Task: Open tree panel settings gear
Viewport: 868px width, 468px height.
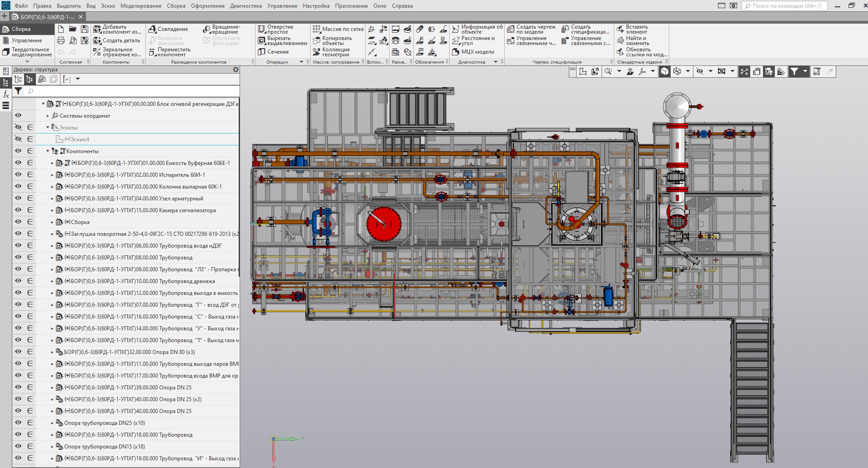Action: pos(236,70)
